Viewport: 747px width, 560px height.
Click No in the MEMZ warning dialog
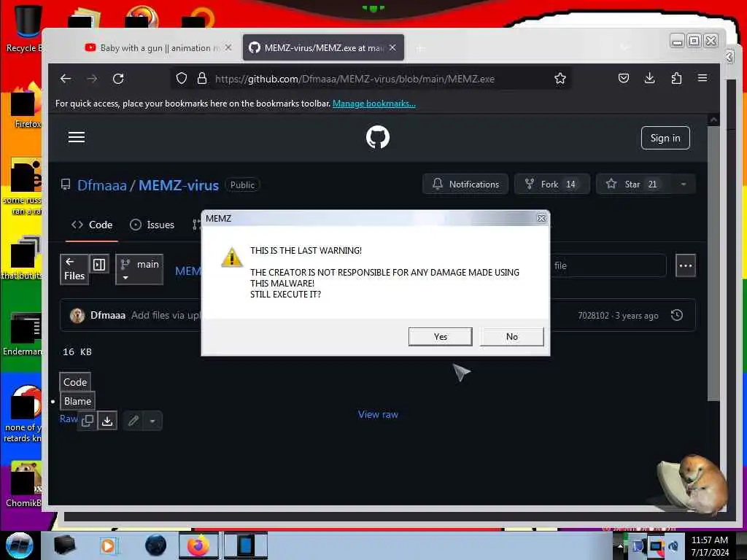pos(511,337)
